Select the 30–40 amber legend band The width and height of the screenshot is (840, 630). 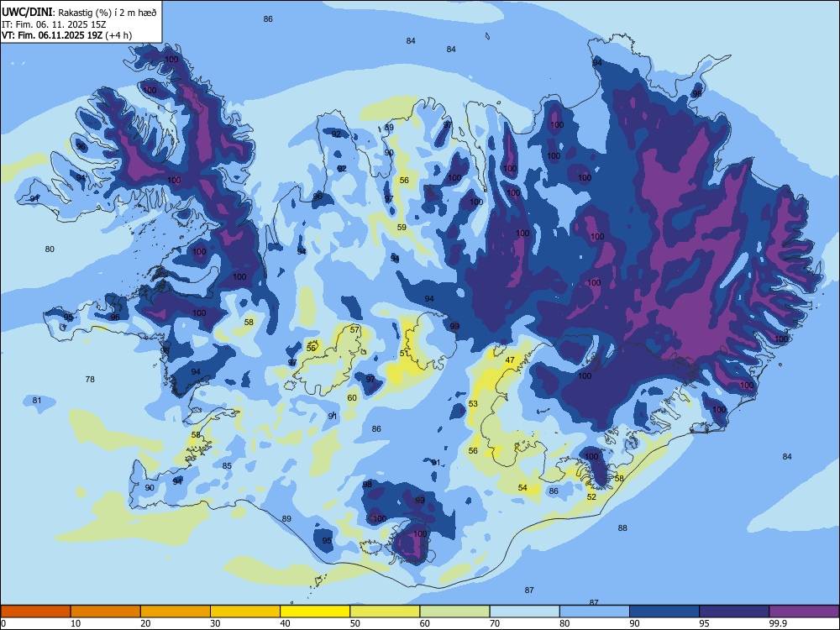click(x=245, y=612)
